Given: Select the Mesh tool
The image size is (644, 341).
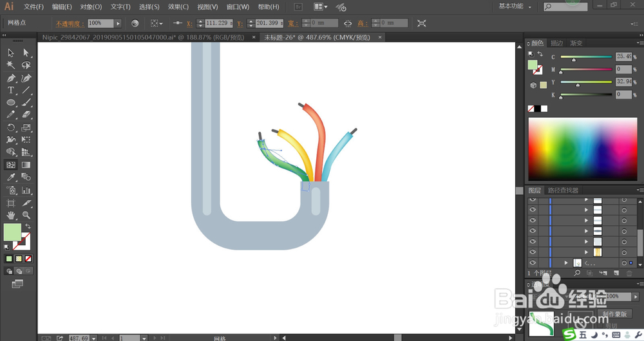Looking at the screenshot, I should tap(11, 165).
